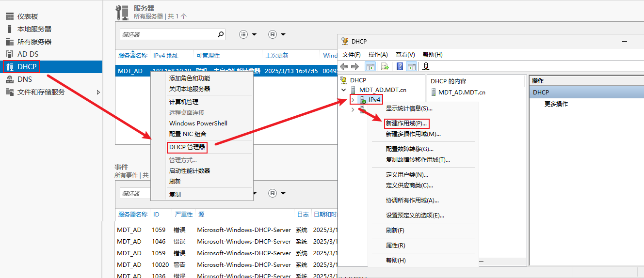
Task: Click the blue help question mark icon
Action: [400, 66]
